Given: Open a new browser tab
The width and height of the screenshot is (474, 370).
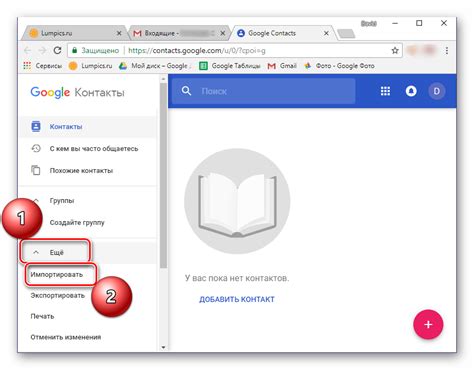Looking at the screenshot, I should [346, 33].
